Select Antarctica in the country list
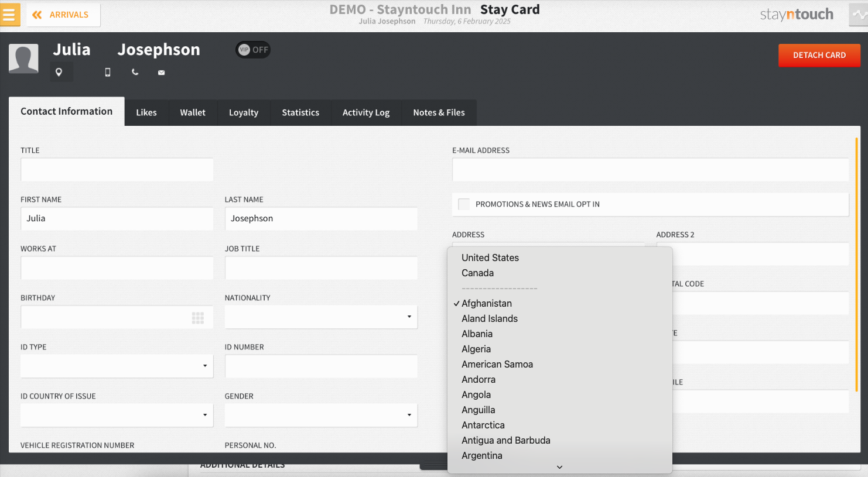 [x=560, y=425]
